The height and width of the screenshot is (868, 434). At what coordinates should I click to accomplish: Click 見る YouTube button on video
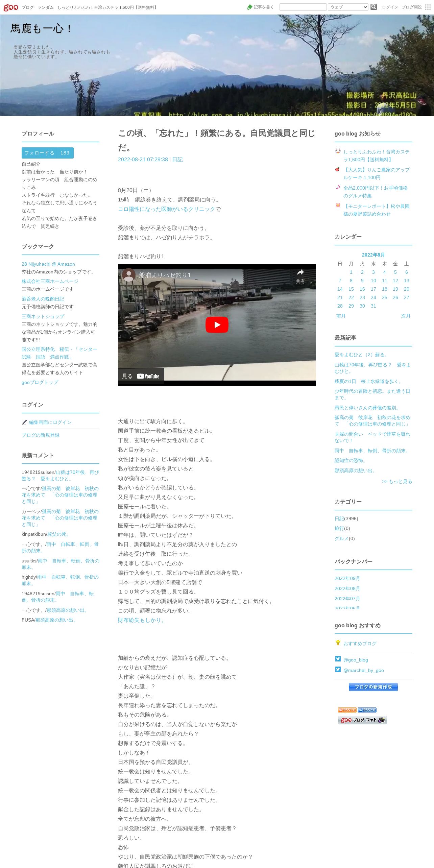pos(141,376)
